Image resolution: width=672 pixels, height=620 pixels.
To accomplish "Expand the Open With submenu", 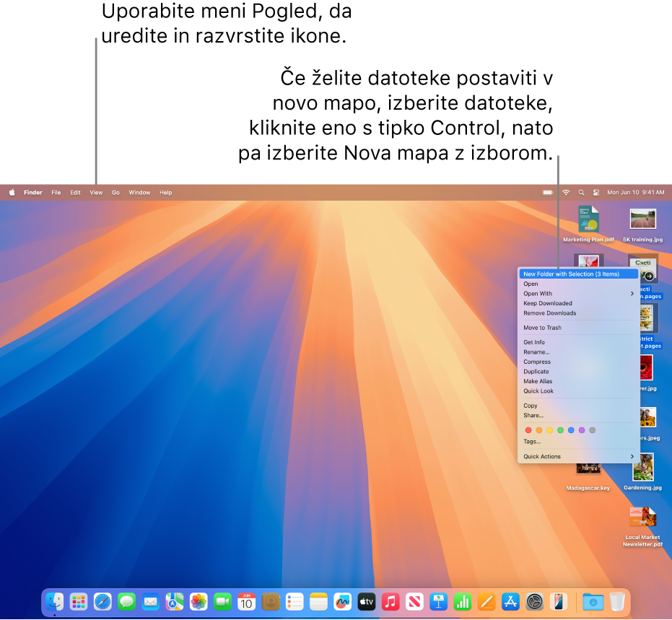I will 579,294.
